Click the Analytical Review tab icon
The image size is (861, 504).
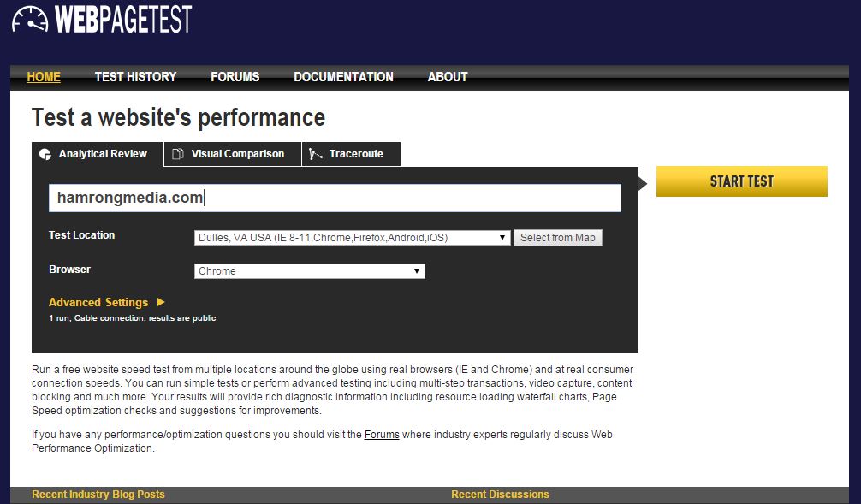coord(45,154)
